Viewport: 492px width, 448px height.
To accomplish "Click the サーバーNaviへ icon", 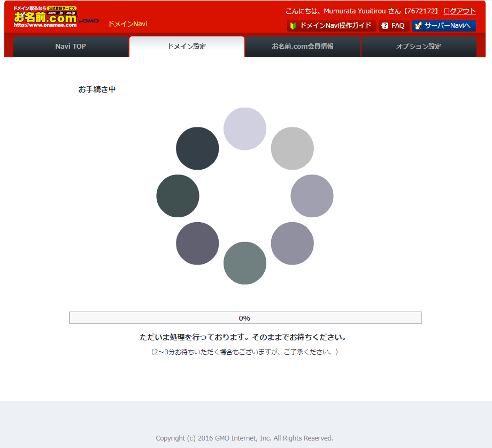I will 418,26.
